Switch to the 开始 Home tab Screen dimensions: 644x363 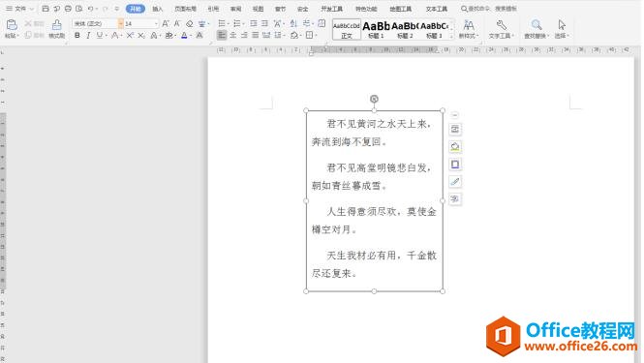[x=136, y=9]
